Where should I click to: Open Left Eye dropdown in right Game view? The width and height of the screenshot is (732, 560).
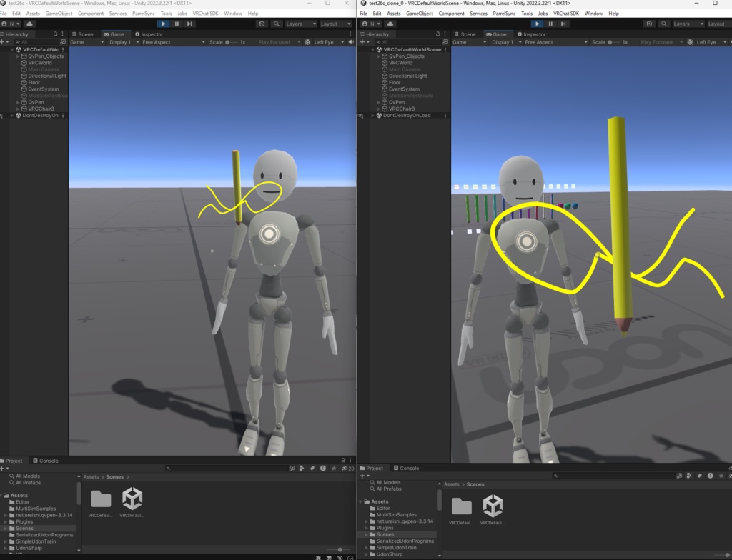click(711, 42)
